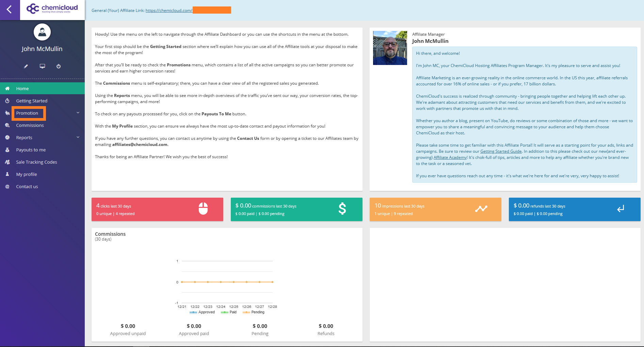Click the dollar icon on commissions card
This screenshot has width=644, height=347.
click(342, 209)
